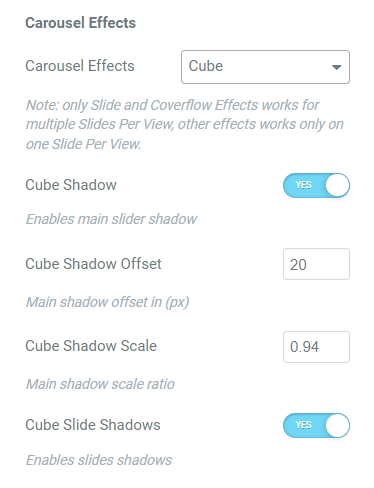Screen dimensions: 374x488
Task: Click the 'Main shadow scale ratio' hint
Action: tap(100, 384)
